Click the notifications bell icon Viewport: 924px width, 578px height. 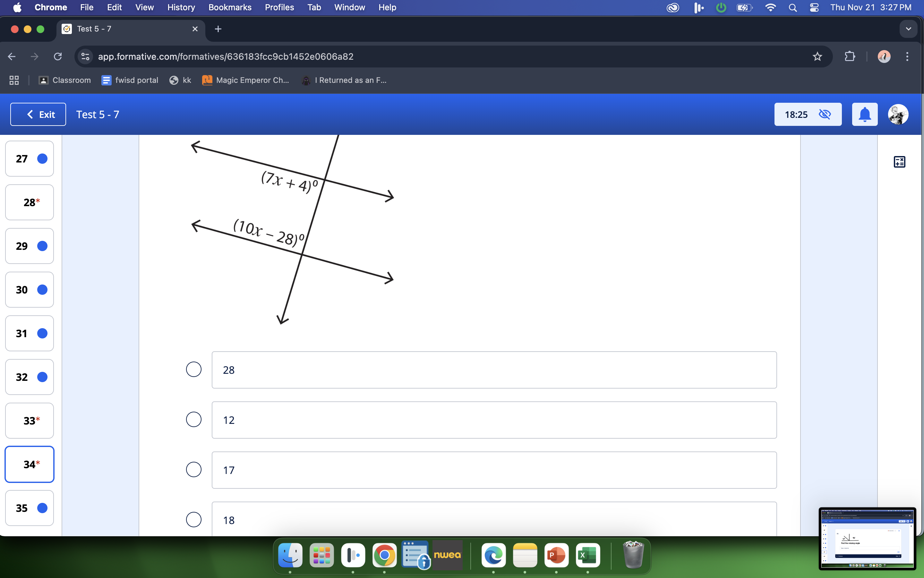pos(865,114)
